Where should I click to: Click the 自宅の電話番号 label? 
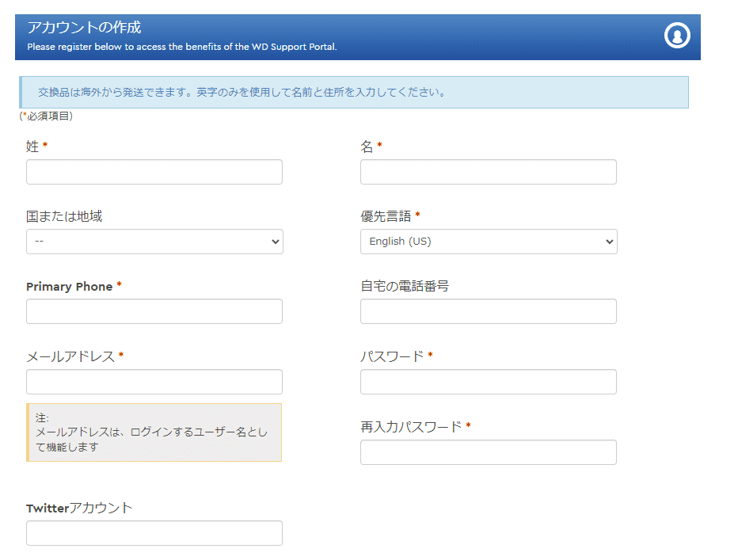pyautogui.click(x=405, y=286)
